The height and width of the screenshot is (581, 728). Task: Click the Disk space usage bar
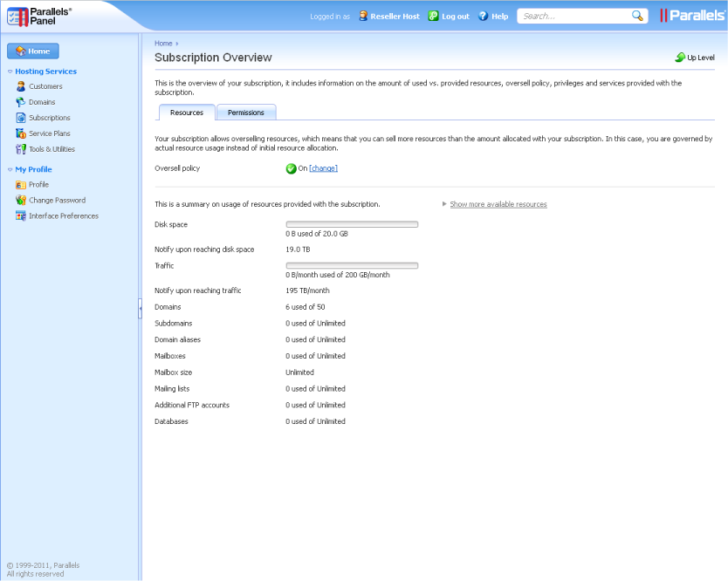pyautogui.click(x=352, y=224)
